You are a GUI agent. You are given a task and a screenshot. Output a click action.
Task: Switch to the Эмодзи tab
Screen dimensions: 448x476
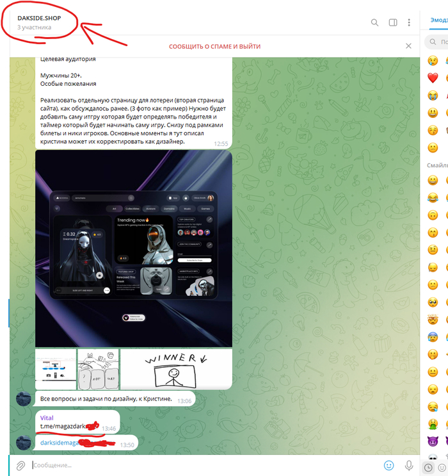point(438,22)
